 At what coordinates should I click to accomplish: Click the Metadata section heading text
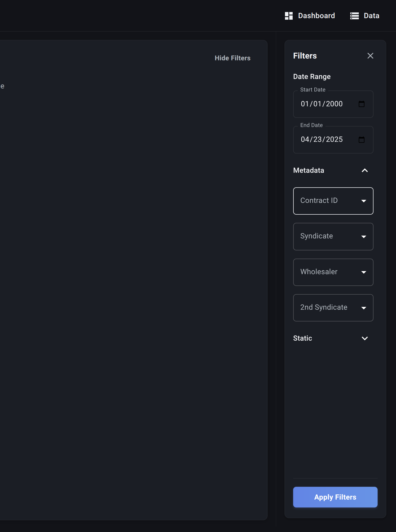coord(309,170)
